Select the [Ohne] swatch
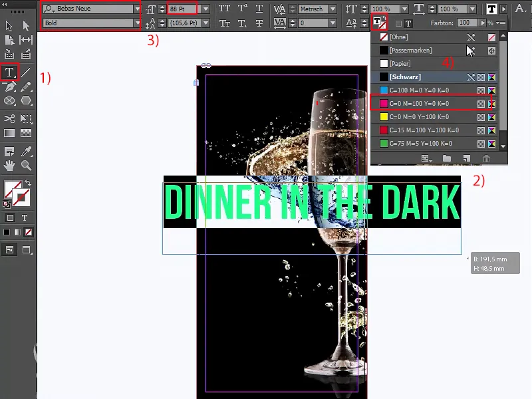 point(434,37)
